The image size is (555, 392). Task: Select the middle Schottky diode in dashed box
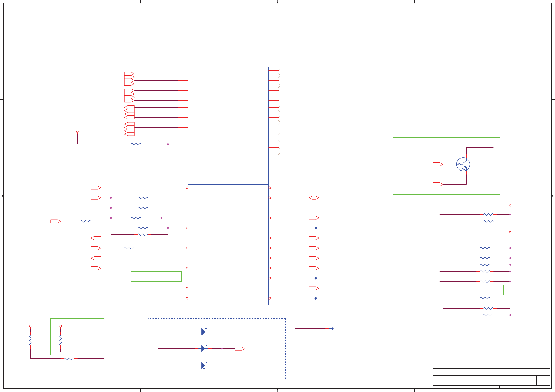(204, 348)
